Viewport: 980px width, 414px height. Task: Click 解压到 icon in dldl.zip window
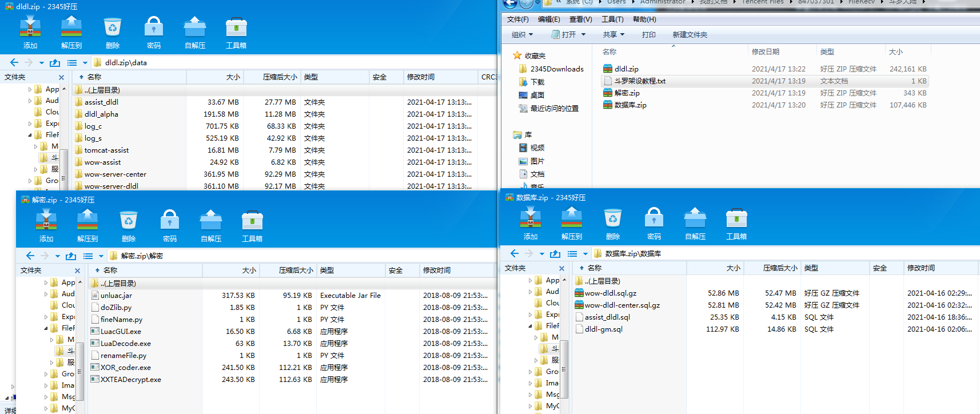tap(71, 27)
